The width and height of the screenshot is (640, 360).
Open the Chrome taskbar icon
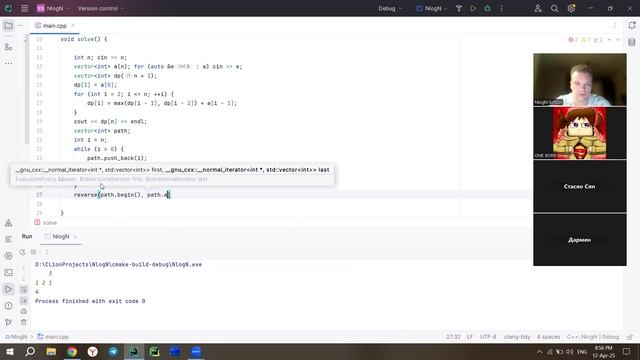tap(72, 351)
